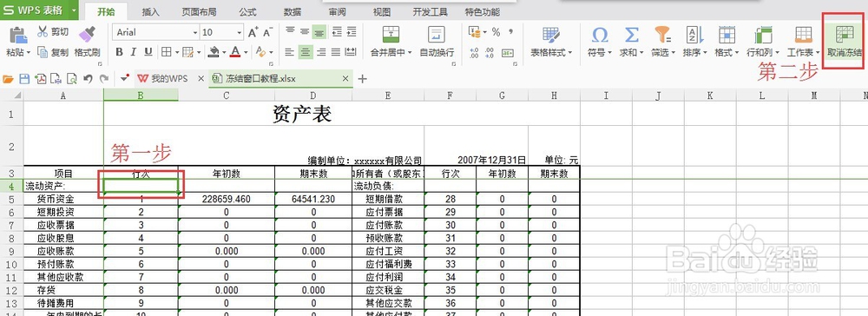Switch to the Page Layout (页面布局) tab

199,11
